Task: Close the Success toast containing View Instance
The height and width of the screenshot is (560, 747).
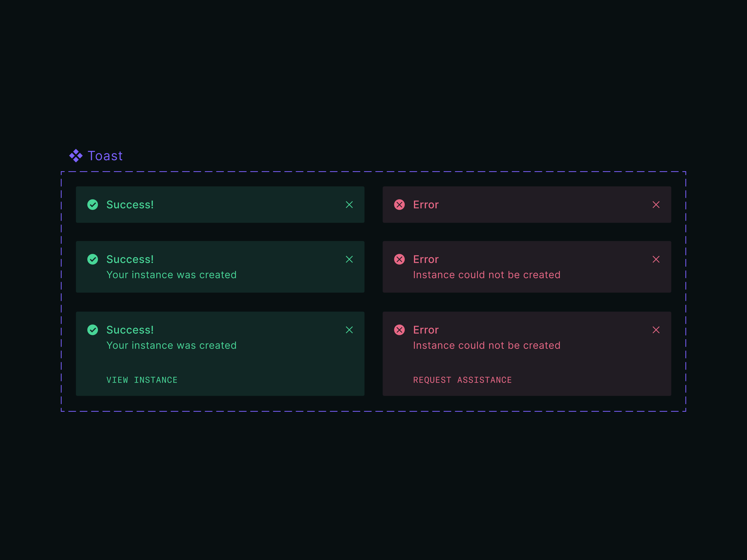Action: pos(349,330)
